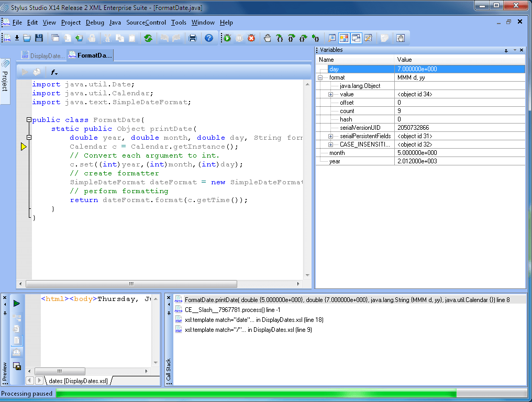Open the Debug menu
532x402 pixels.
(x=95, y=23)
